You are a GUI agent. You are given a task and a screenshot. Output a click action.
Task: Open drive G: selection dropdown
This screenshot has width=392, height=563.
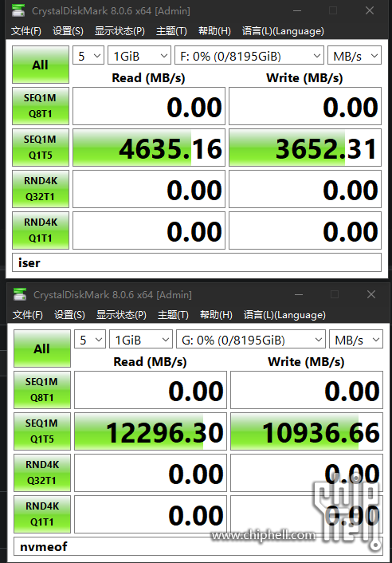(x=251, y=339)
